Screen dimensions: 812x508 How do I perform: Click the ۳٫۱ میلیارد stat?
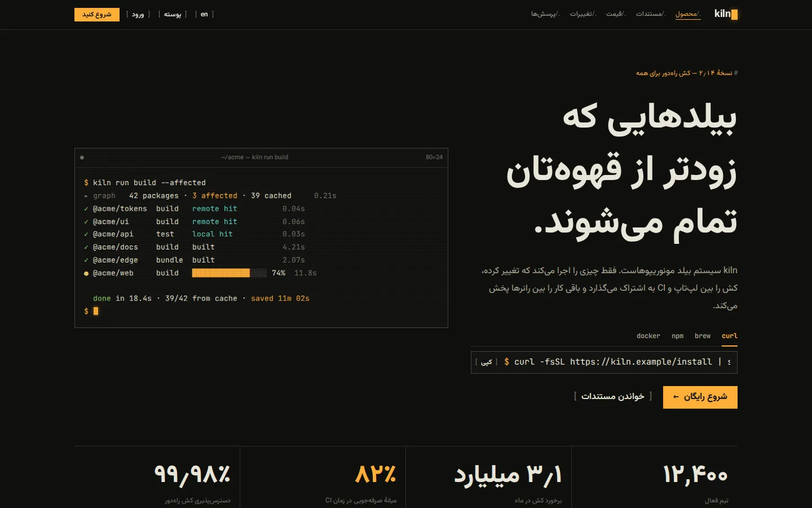point(508,475)
